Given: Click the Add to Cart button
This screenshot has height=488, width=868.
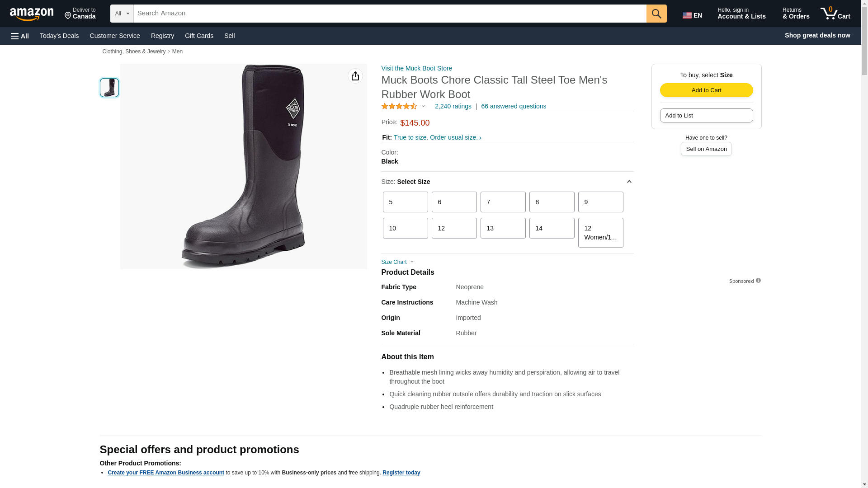Looking at the screenshot, I should click(x=706, y=90).
